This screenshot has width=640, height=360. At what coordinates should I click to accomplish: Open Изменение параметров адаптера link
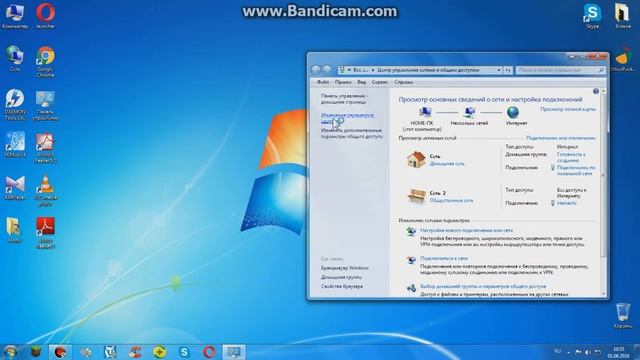coord(347,118)
